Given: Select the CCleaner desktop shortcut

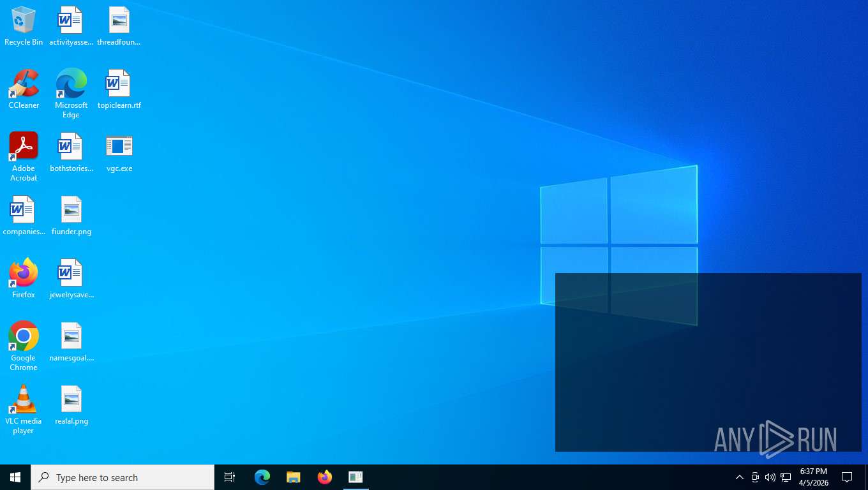Looking at the screenshot, I should [x=24, y=90].
